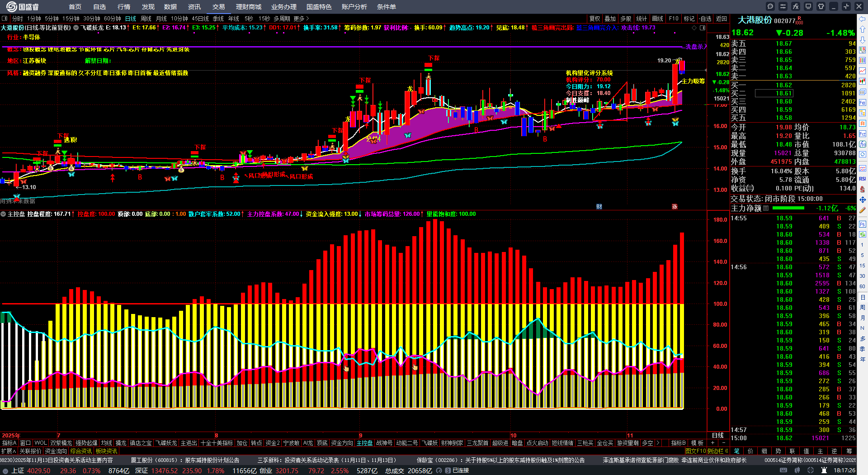The image size is (868, 475).
Task: Switch to the 周线 weekly period tab
Action: pyautogui.click(x=146, y=19)
